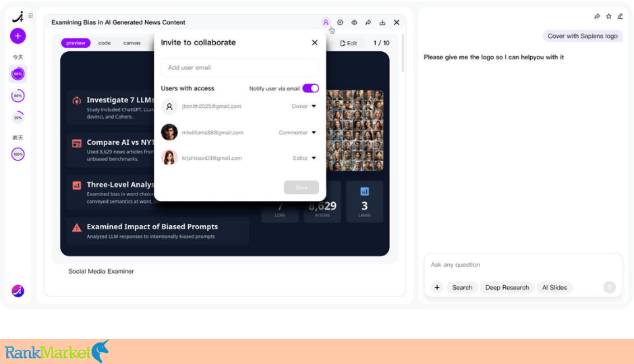Open the second 80% progress task
Screen dimensions: 634x364
18,96
